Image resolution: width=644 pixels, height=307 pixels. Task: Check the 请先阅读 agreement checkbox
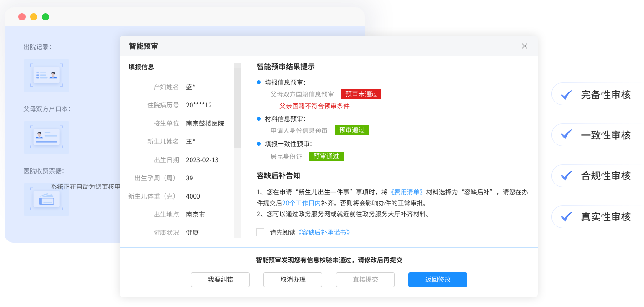click(x=260, y=232)
